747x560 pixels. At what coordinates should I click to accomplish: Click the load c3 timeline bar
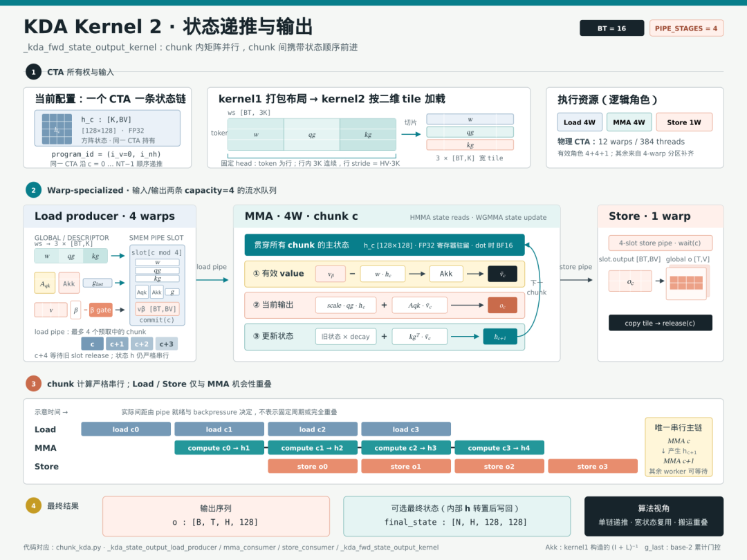coord(406,429)
